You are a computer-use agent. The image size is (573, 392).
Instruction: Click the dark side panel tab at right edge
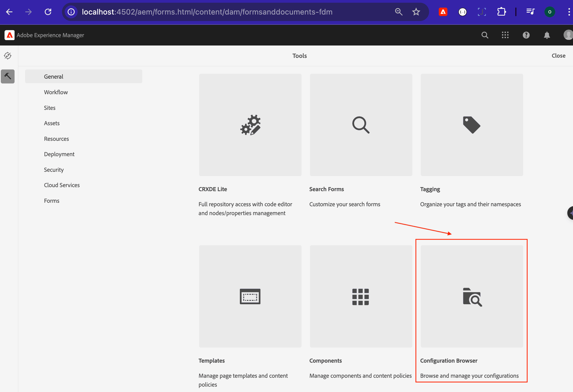570,213
